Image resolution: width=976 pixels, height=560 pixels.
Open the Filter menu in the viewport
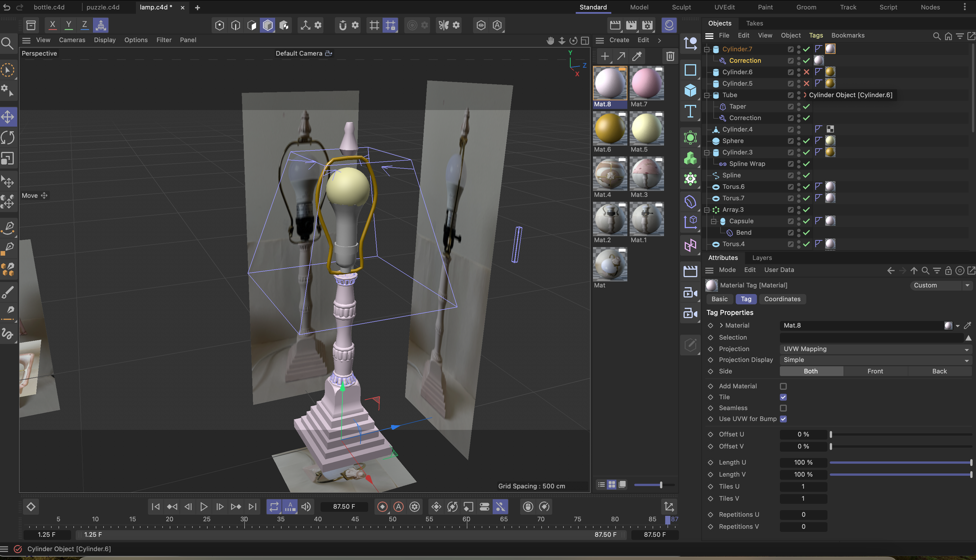click(x=164, y=40)
